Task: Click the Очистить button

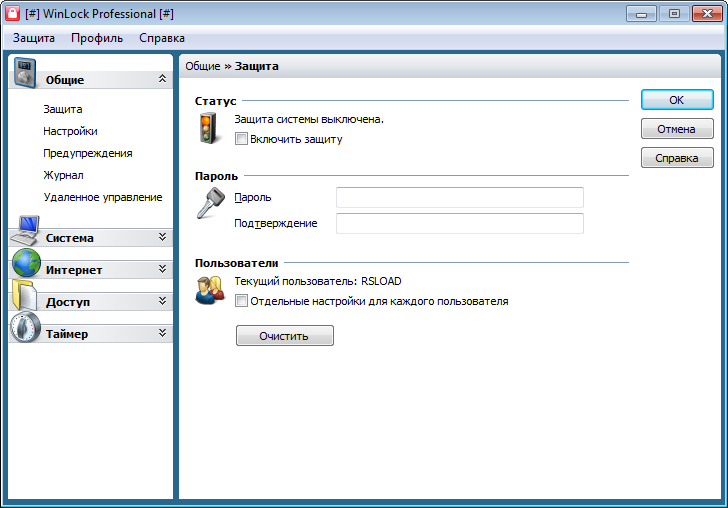Action: click(285, 336)
